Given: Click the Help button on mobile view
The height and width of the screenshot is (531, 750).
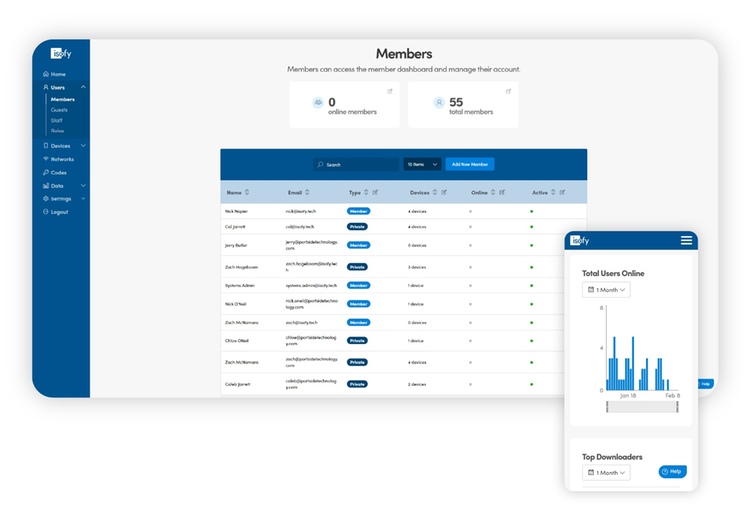Looking at the screenshot, I should pyautogui.click(x=673, y=472).
